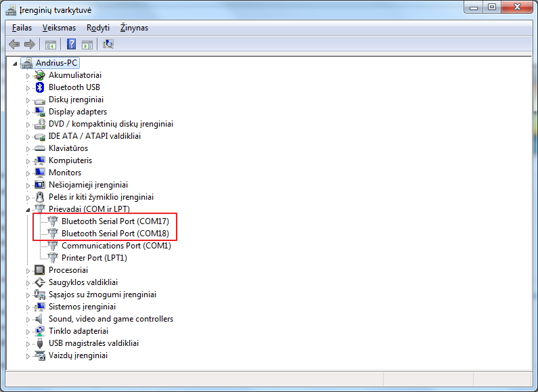The image size is (538, 392).
Task: Scan for hardware changes toolbar icon
Action: click(x=108, y=44)
